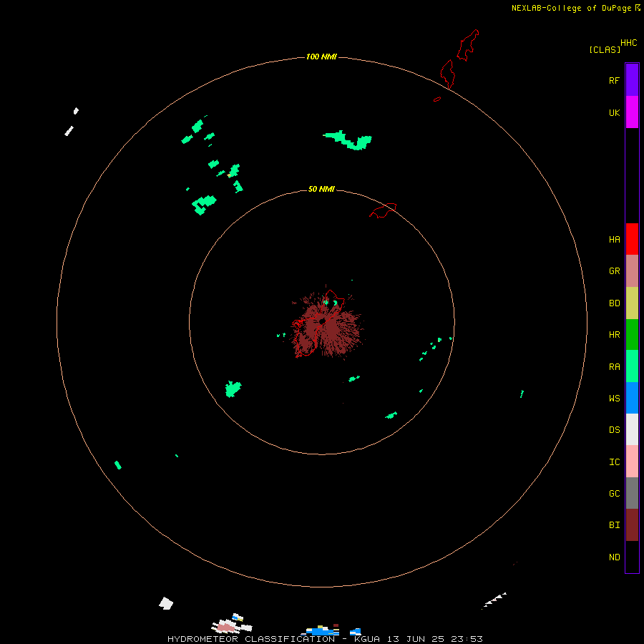644x644 pixels.
Task: Click the "NEXLAB-College of DuPage" text
Action: pos(571,8)
